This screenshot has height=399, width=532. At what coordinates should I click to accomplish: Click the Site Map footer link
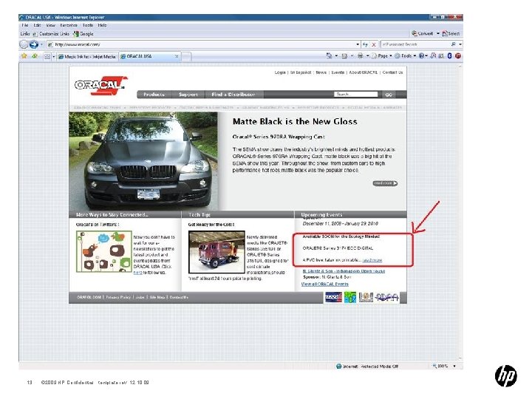(x=157, y=297)
